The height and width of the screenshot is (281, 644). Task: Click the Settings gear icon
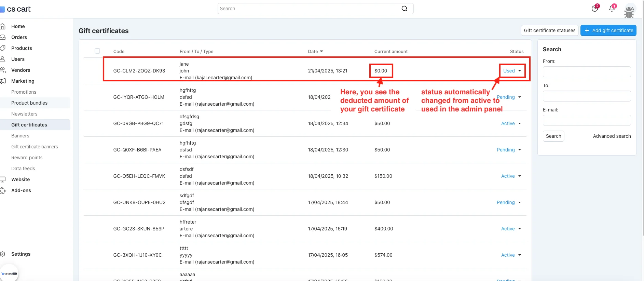point(3,254)
